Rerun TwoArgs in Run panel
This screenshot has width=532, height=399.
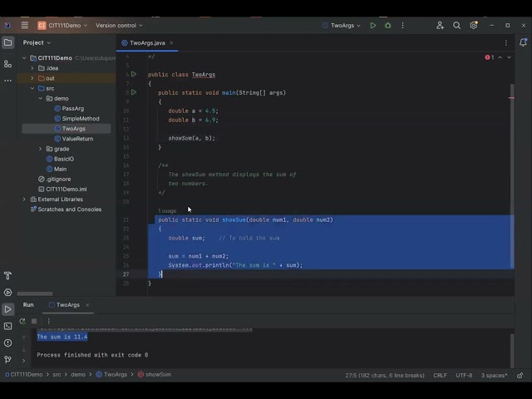(22, 322)
